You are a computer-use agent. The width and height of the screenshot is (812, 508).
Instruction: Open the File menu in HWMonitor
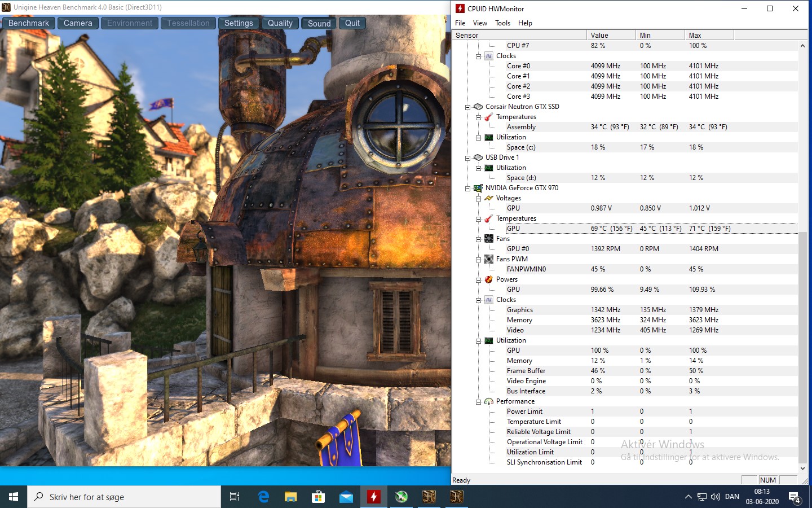tap(460, 23)
